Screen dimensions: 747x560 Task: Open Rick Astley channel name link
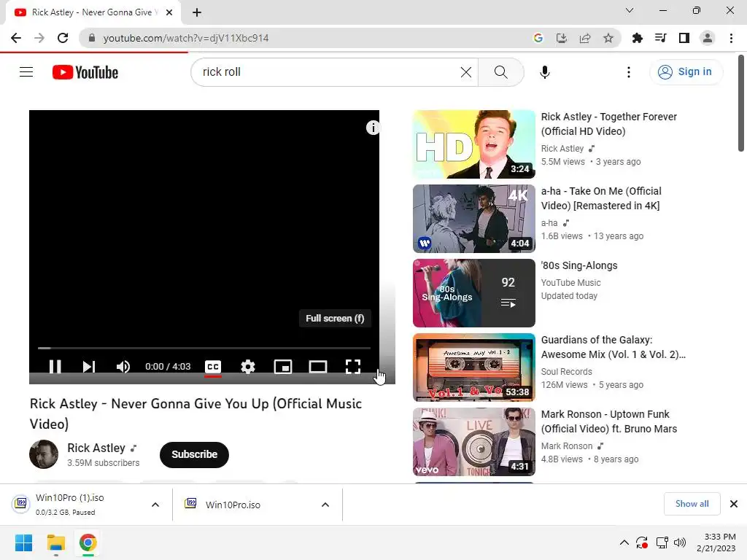click(x=96, y=448)
